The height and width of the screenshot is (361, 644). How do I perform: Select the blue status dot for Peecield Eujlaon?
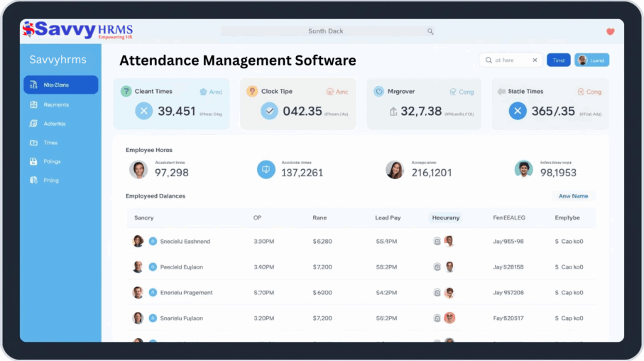[153, 267]
